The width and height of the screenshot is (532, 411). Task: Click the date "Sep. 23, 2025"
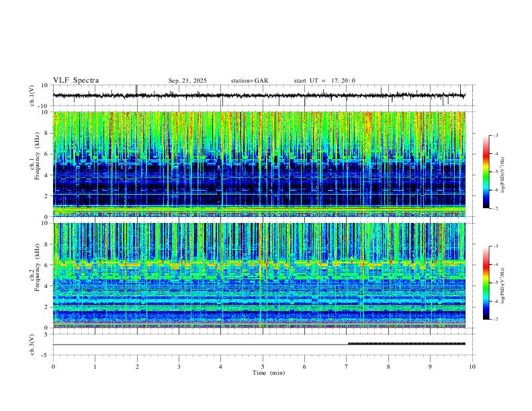coord(187,81)
